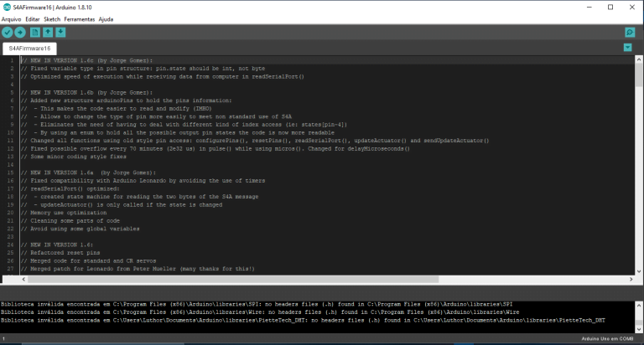Open the Ajuda menu
Viewport: 644px width, 345px height.
106,18
